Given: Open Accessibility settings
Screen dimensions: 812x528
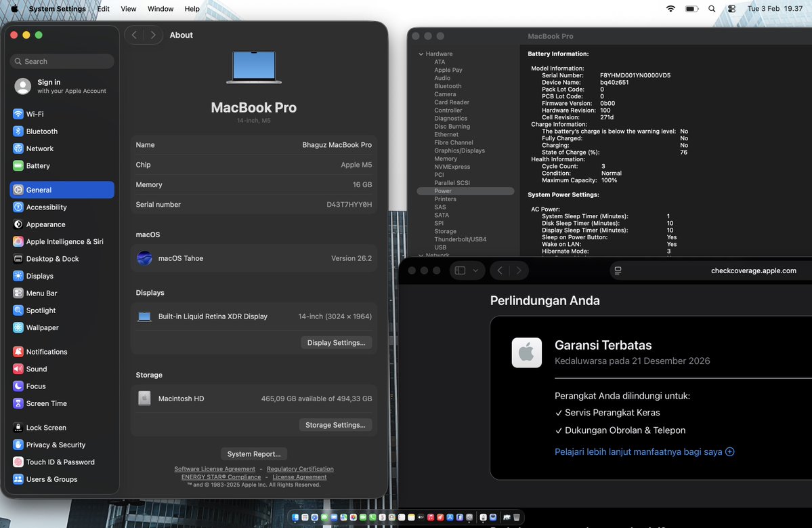Looking at the screenshot, I should coord(62,207).
